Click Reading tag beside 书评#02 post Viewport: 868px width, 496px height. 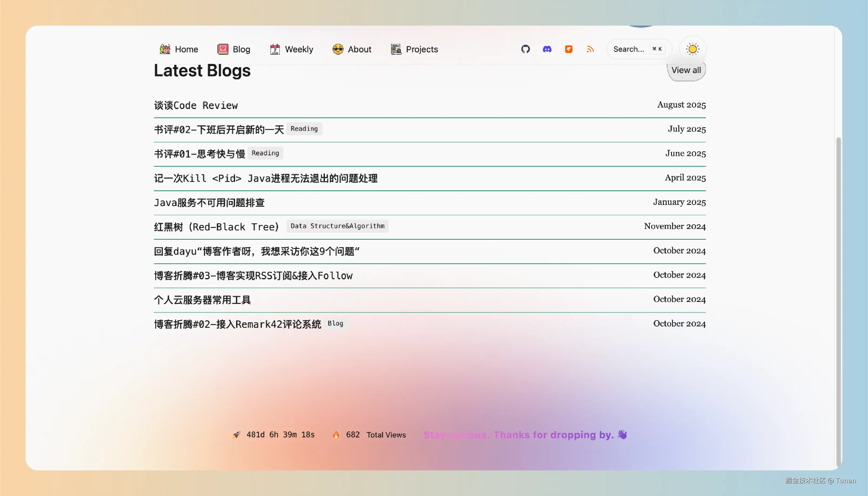coord(304,129)
